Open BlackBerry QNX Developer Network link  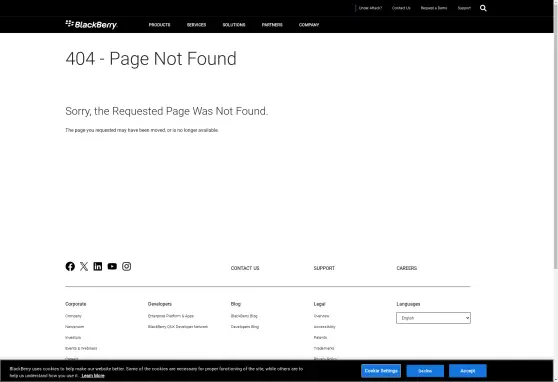(x=178, y=326)
